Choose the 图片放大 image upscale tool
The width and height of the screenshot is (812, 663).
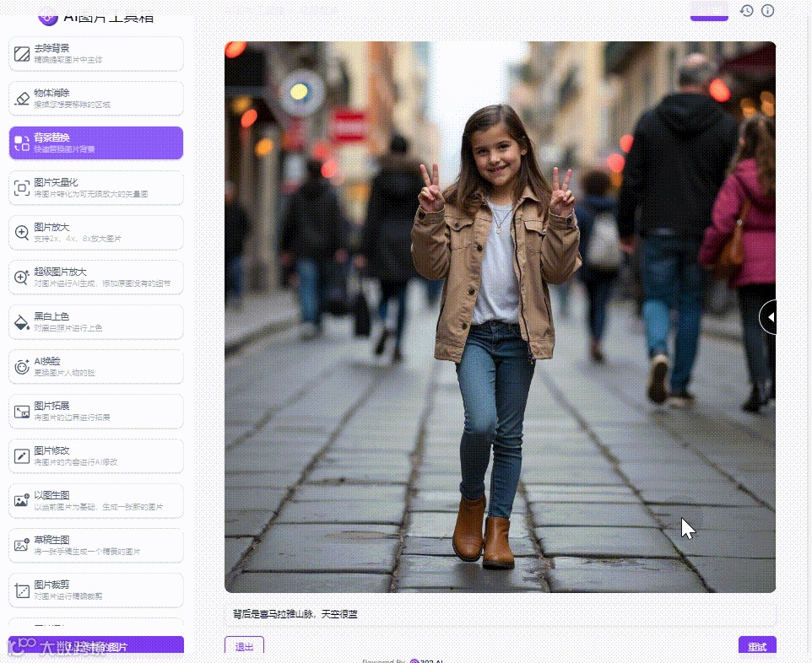pyautogui.click(x=96, y=232)
